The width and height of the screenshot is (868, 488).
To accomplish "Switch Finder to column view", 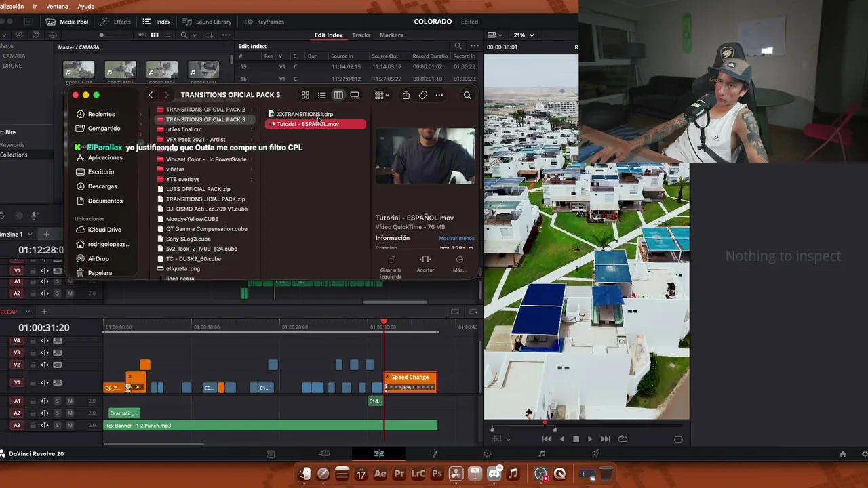I will (338, 95).
